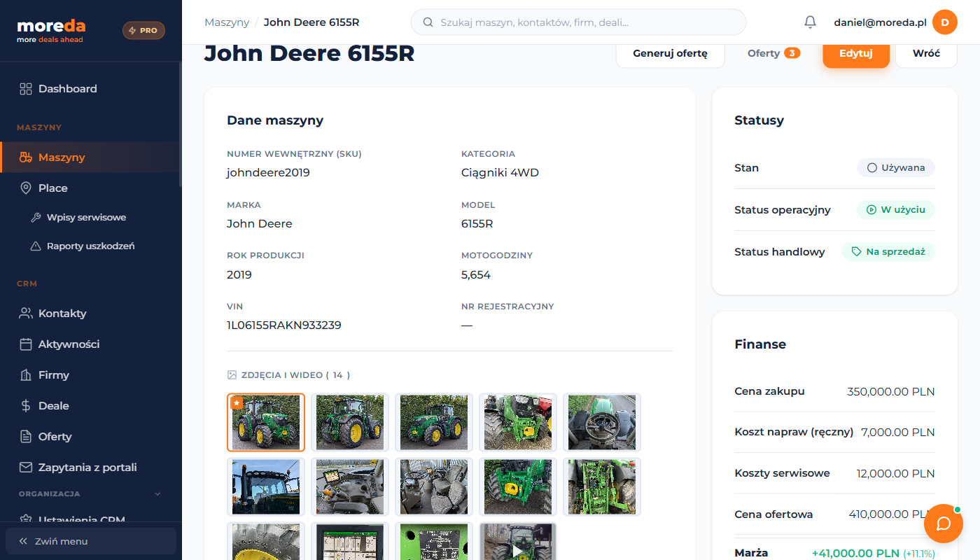Screen dimensions: 980x560
Task: Click the motogodziny value 5,654
Action: pos(476,275)
